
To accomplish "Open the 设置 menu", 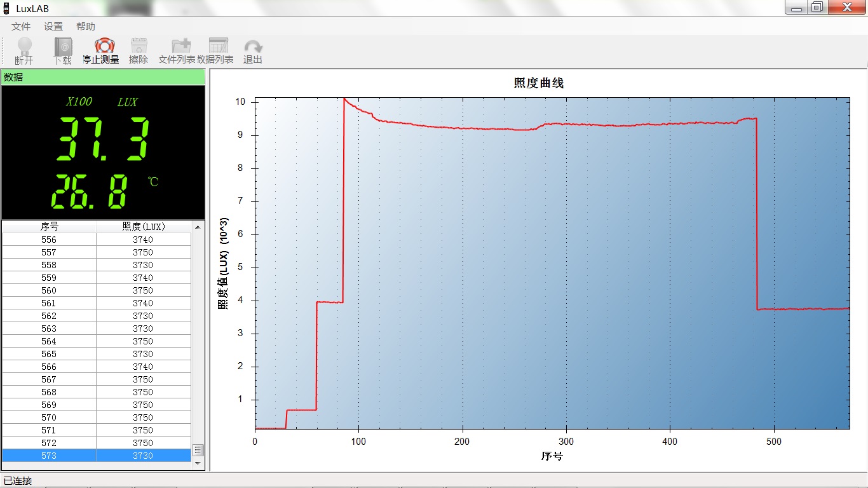I will [x=53, y=26].
